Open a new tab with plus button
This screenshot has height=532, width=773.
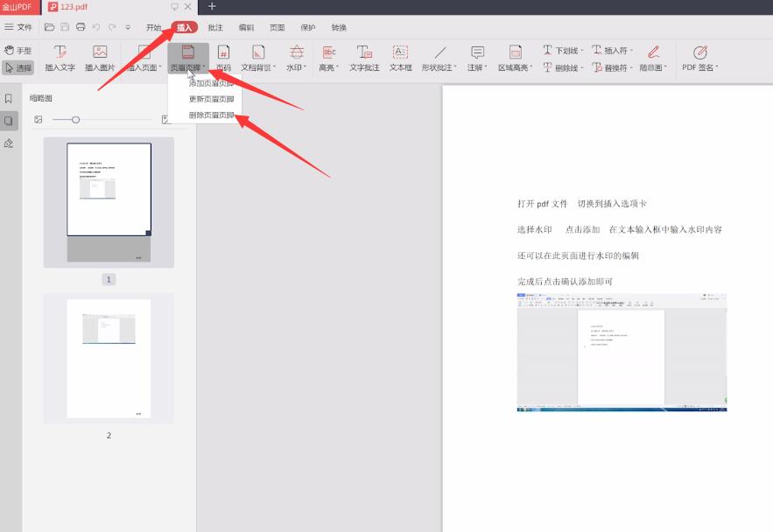click(212, 6)
